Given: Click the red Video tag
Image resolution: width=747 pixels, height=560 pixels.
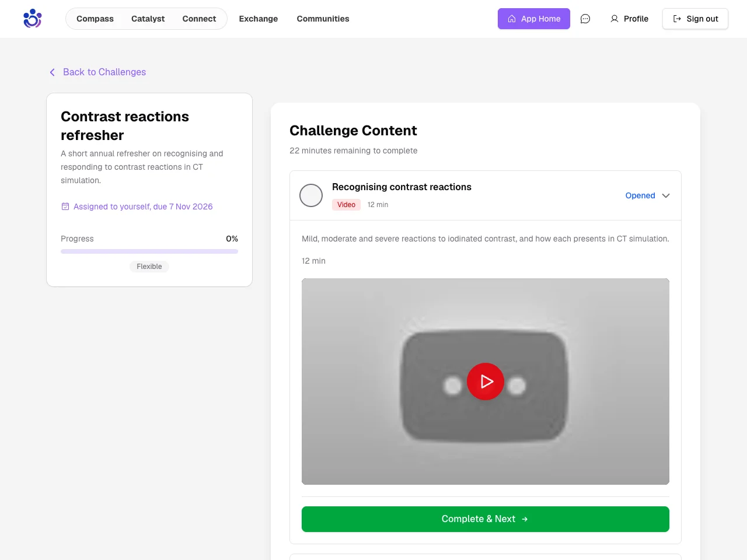Looking at the screenshot, I should (346, 205).
